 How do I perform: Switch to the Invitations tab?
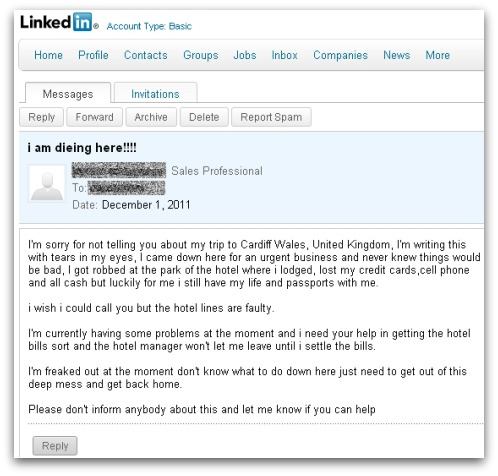coord(155,93)
